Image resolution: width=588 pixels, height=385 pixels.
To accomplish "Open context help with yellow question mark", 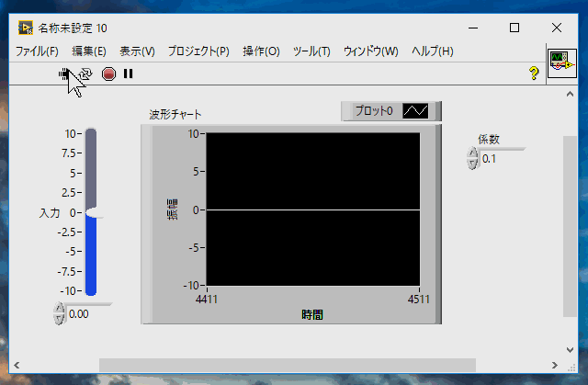I will pos(534,74).
